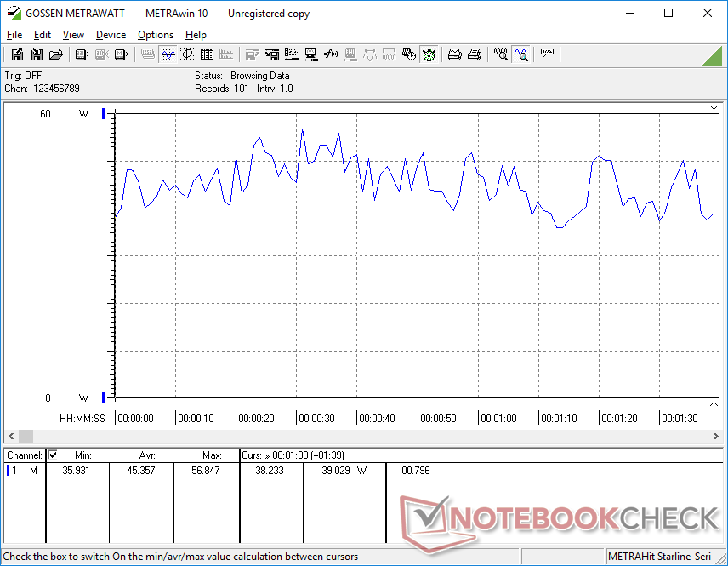728x566 pixels.
Task: Click the Records: 101 status text
Action: click(221, 89)
